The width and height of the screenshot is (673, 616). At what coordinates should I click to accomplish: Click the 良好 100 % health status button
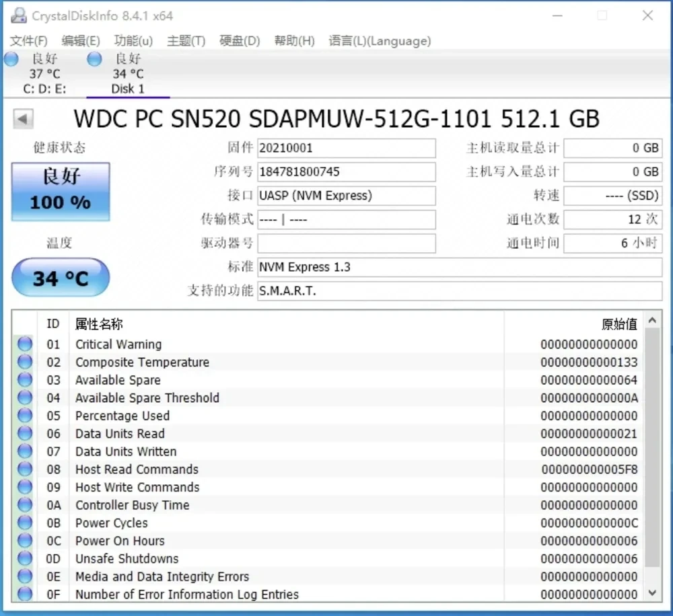[x=61, y=191]
